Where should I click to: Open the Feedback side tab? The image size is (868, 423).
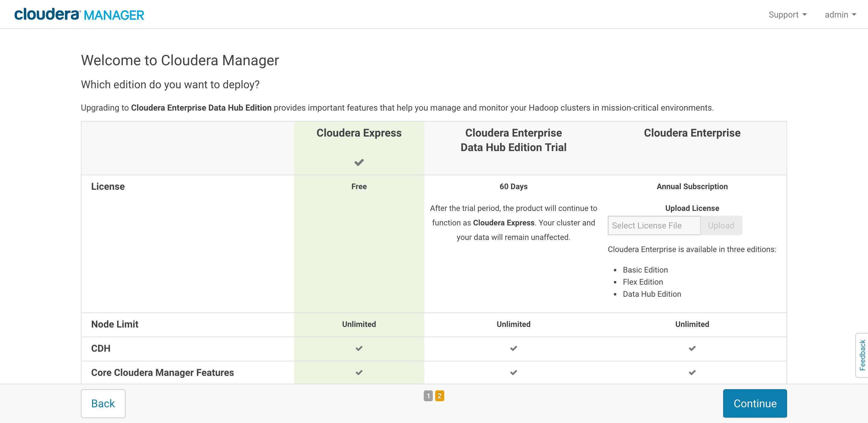coord(862,355)
